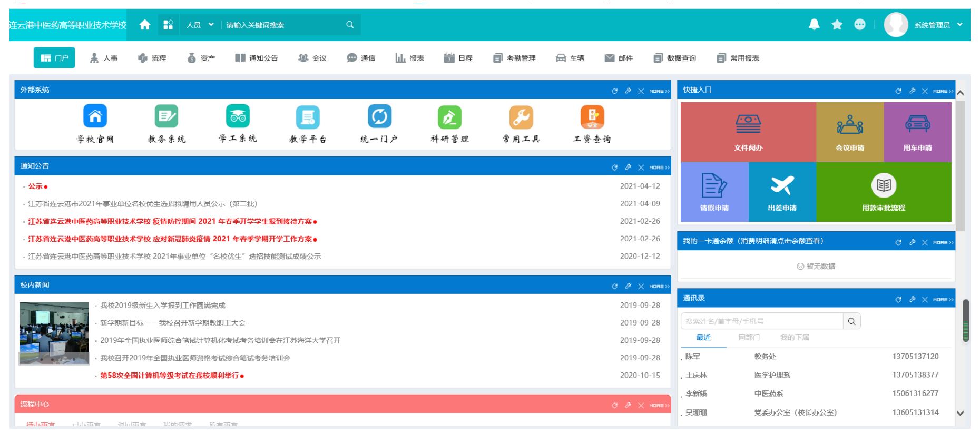
Task: Refresh the 外部系统 panel
Action: 614,91
